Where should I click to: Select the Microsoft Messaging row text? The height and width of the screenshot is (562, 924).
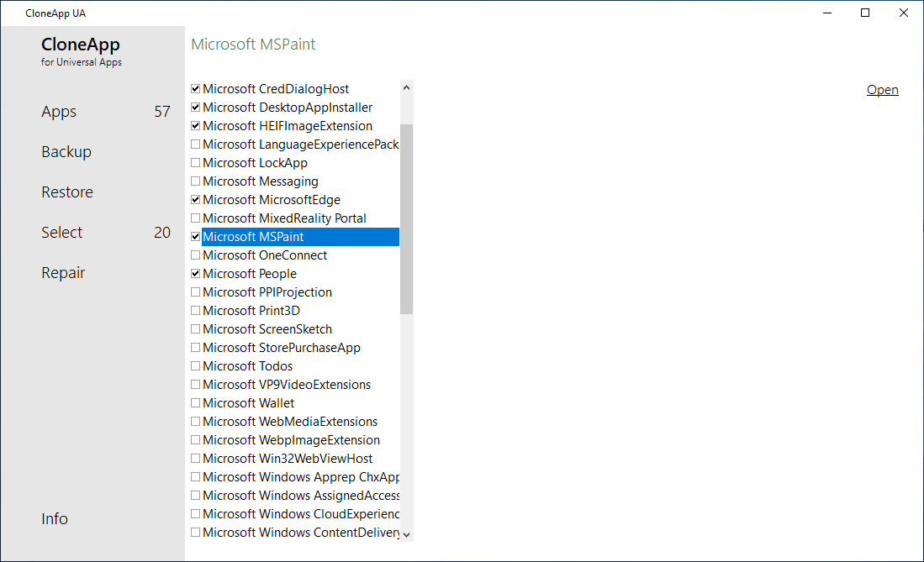point(261,181)
